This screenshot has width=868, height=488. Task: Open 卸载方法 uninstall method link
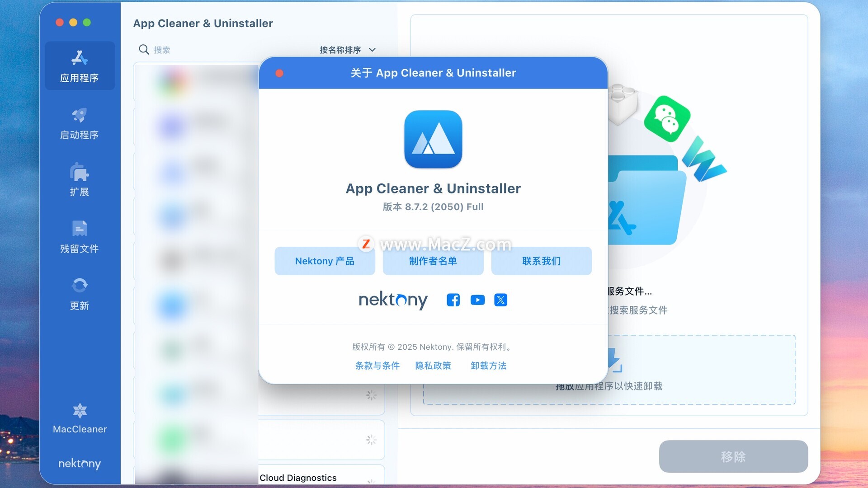coord(489,366)
